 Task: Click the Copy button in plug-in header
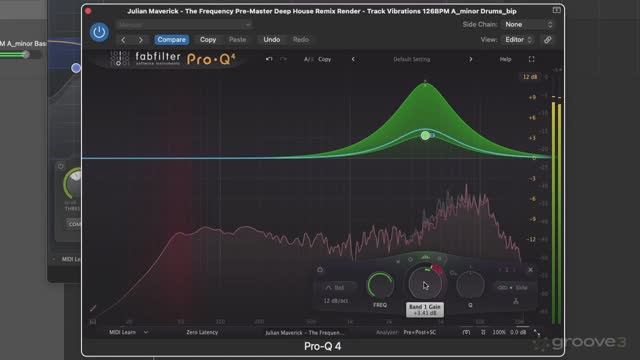208,40
